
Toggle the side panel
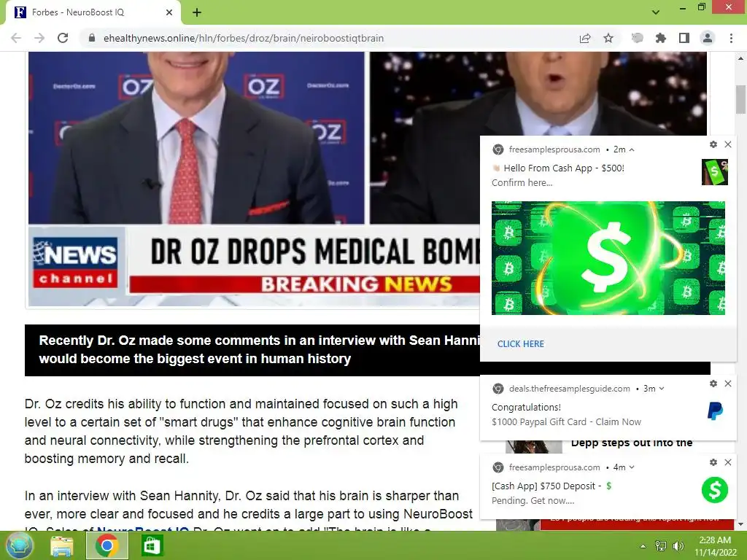[x=684, y=38]
